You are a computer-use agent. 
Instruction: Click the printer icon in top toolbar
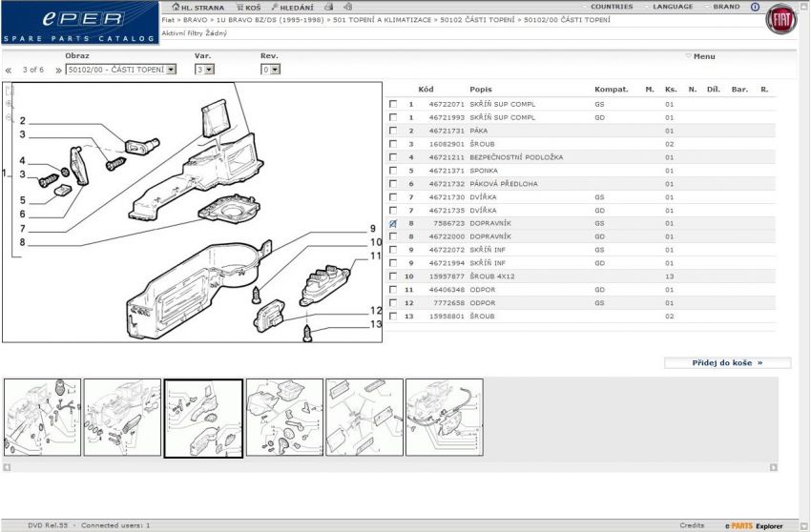pos(329,7)
